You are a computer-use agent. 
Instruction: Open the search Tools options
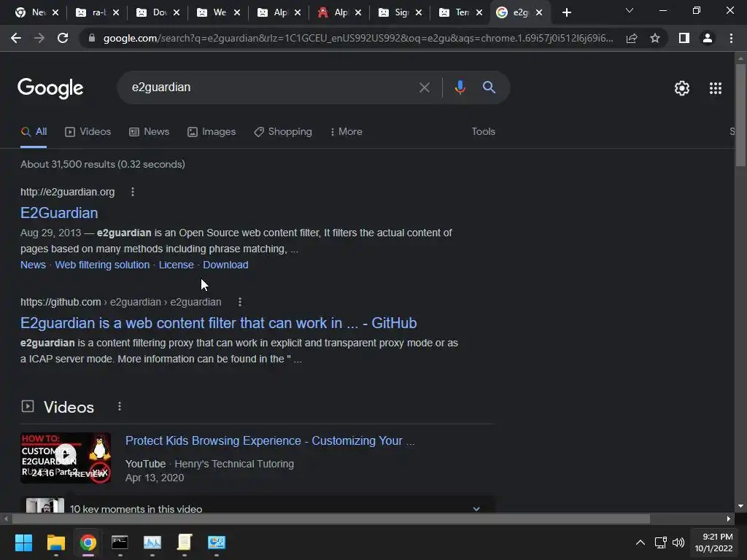point(483,131)
